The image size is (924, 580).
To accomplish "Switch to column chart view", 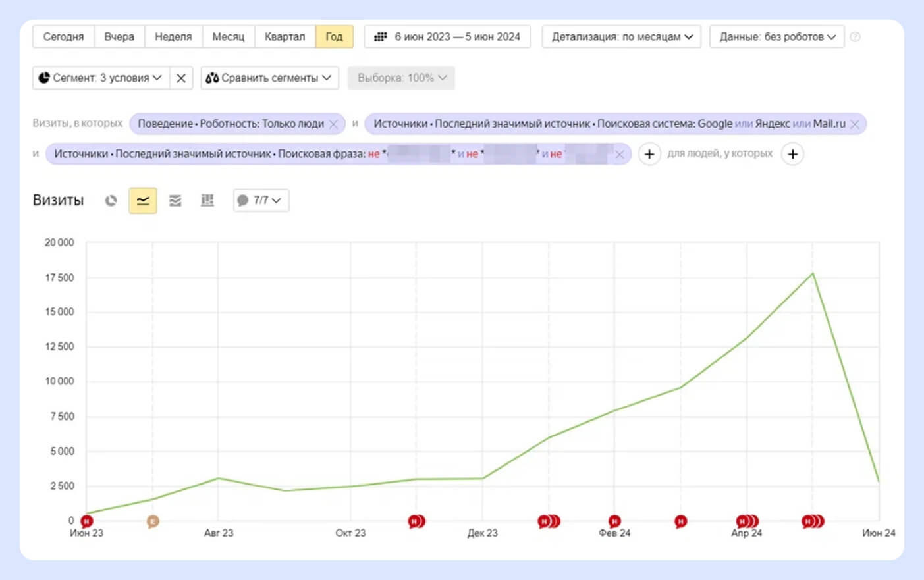I will [x=207, y=201].
